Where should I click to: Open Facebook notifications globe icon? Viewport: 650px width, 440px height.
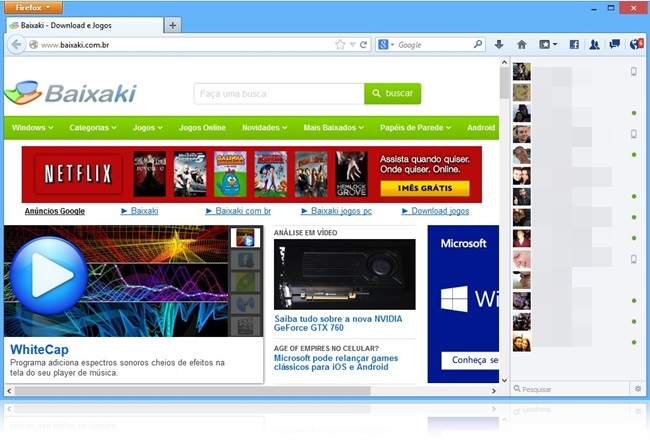click(636, 44)
